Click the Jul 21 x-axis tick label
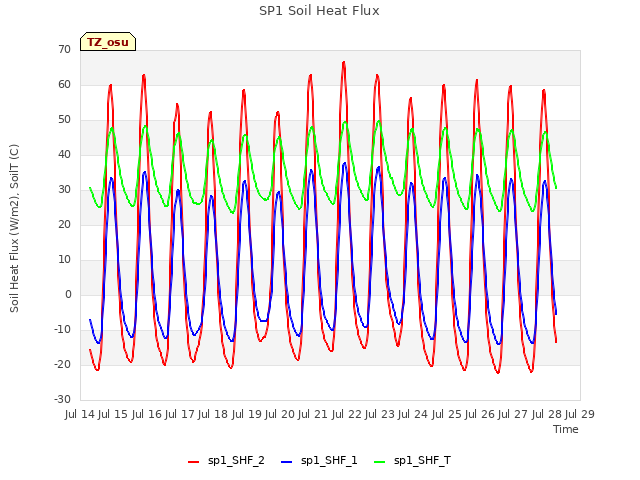640x480 pixels. pyautogui.click(x=313, y=414)
